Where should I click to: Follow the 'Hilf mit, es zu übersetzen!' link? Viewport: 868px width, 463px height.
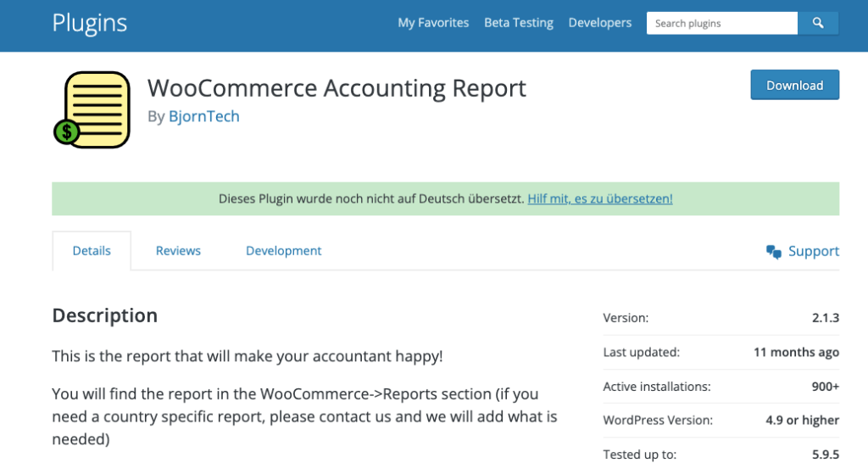(x=600, y=198)
